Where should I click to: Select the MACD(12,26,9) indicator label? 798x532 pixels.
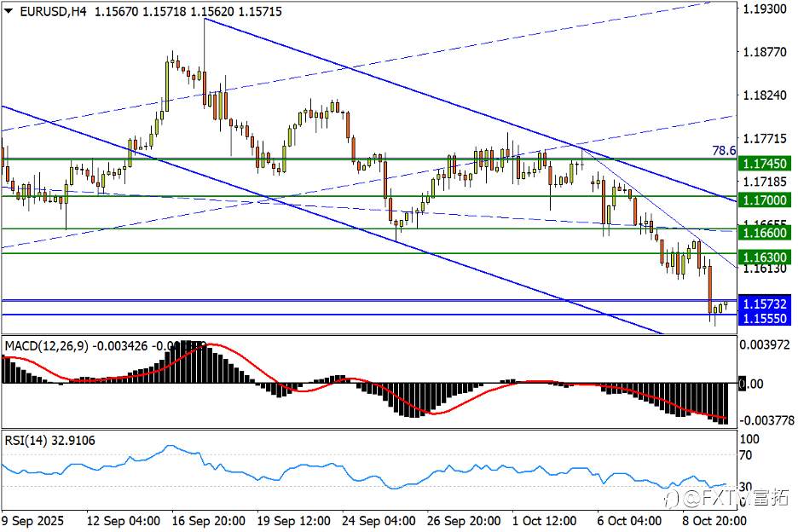click(x=46, y=346)
